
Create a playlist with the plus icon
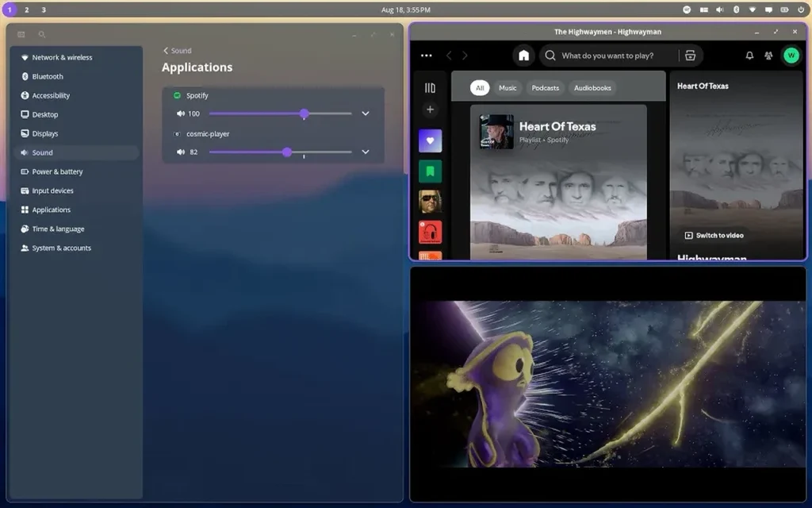(430, 110)
